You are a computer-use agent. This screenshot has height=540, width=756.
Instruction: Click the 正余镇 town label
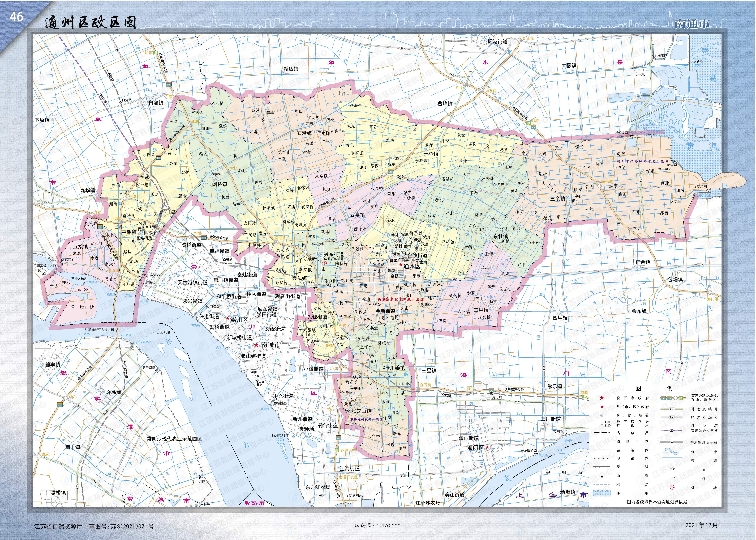643,262
